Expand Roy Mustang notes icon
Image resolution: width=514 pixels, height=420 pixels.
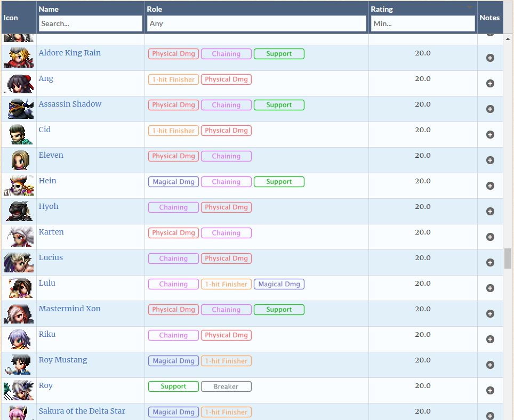[490, 365]
